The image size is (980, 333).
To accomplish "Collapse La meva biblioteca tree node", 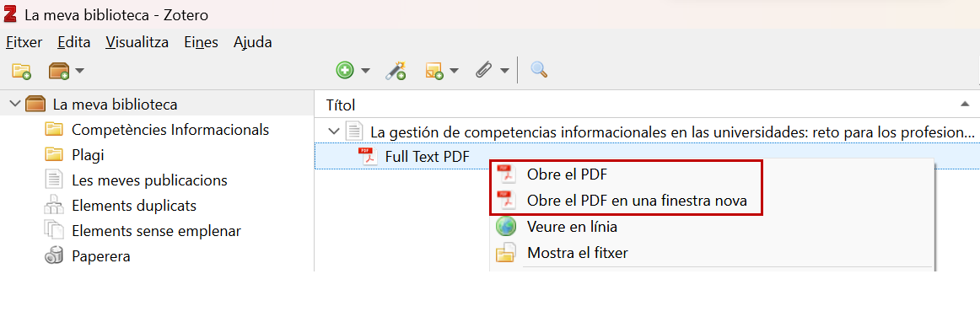I will pyautogui.click(x=15, y=104).
